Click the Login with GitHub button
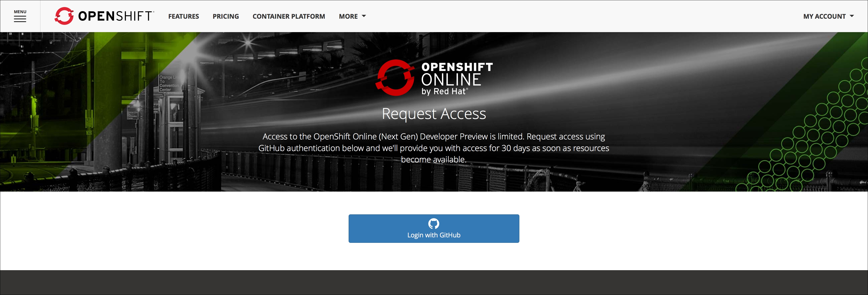The width and height of the screenshot is (868, 295). 434,228
